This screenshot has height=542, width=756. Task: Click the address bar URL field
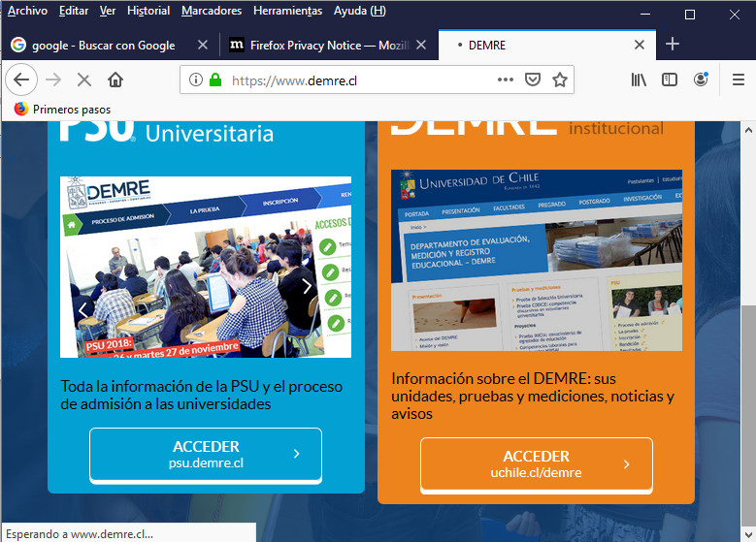click(359, 80)
